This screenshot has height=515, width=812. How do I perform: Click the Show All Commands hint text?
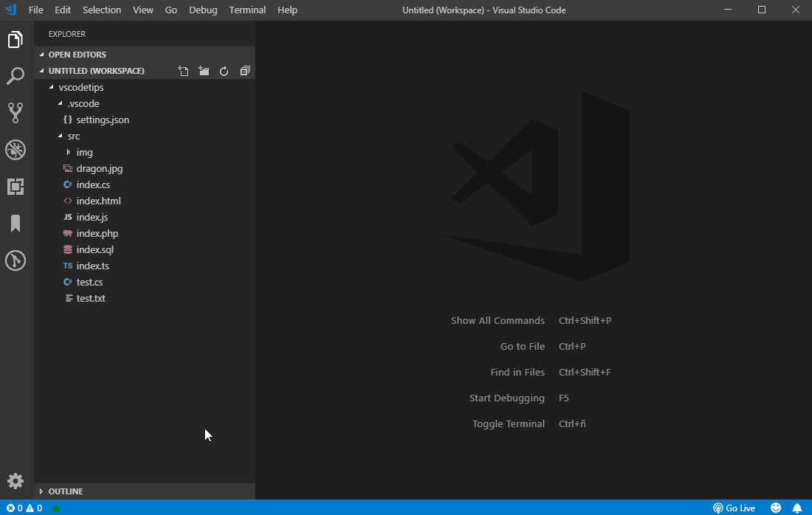click(498, 321)
